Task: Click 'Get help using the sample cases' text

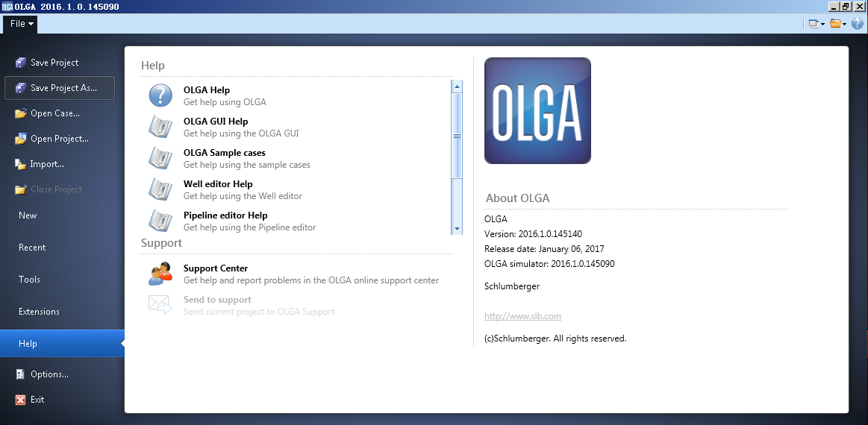Action: tap(247, 165)
